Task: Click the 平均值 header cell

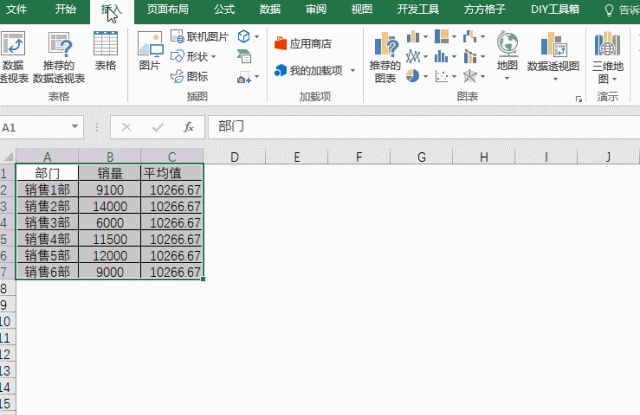Action: point(172,173)
